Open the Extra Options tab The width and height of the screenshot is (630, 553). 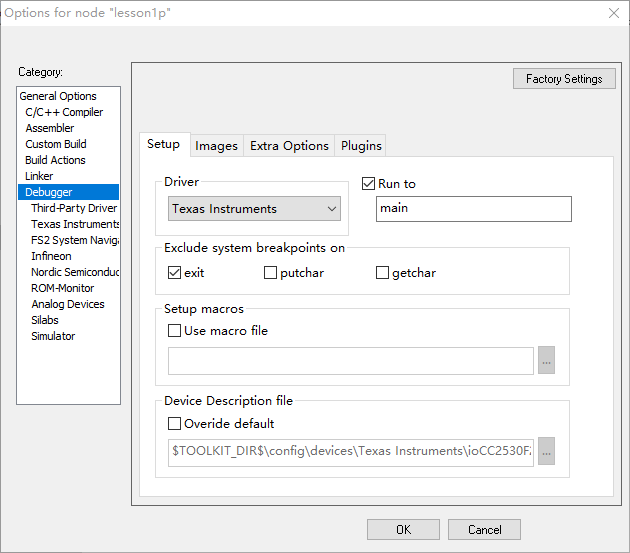pyautogui.click(x=289, y=146)
